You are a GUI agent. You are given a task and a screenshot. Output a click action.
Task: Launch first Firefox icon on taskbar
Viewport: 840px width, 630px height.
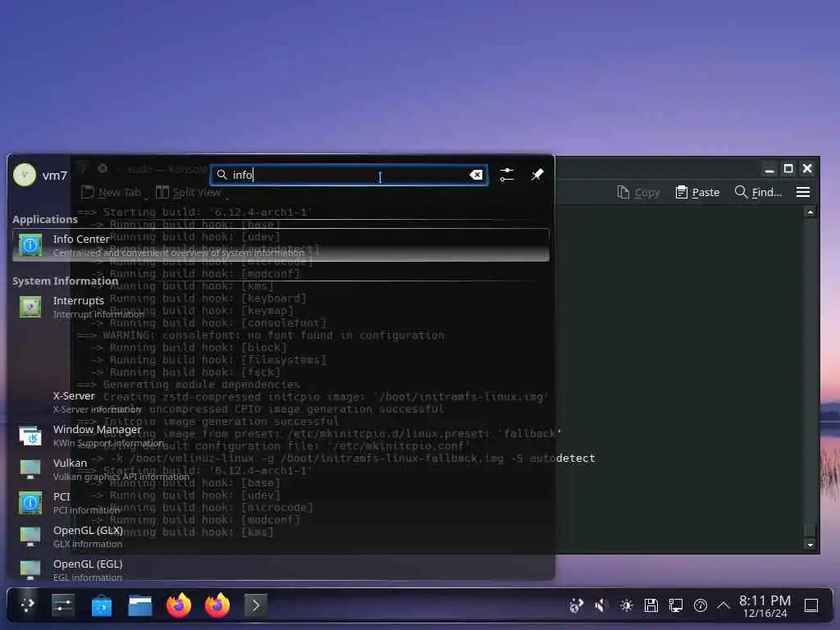179,605
